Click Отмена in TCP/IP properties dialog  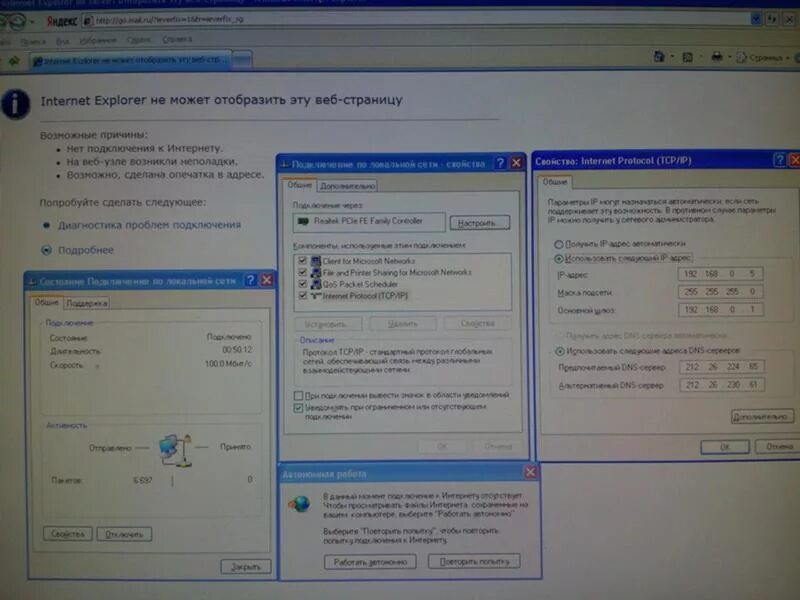point(778,446)
